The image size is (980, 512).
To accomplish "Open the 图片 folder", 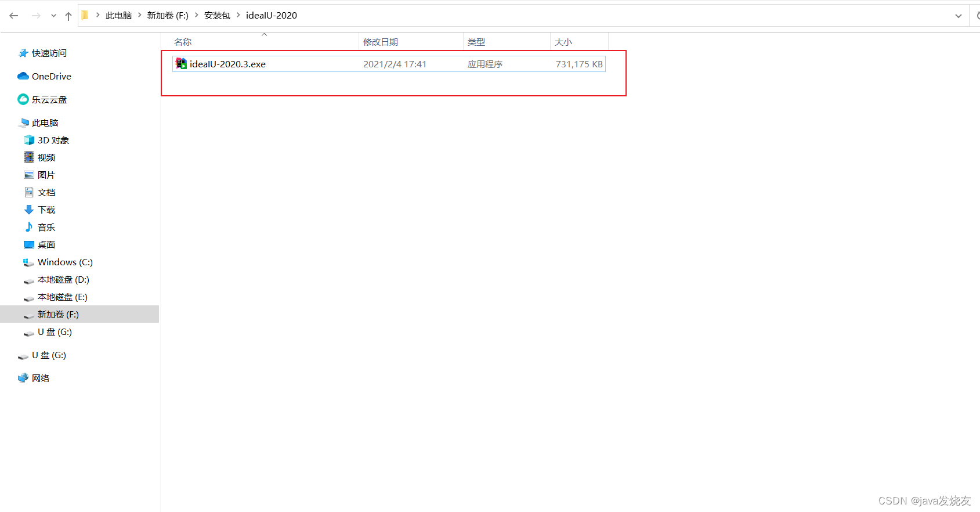I will (x=46, y=175).
